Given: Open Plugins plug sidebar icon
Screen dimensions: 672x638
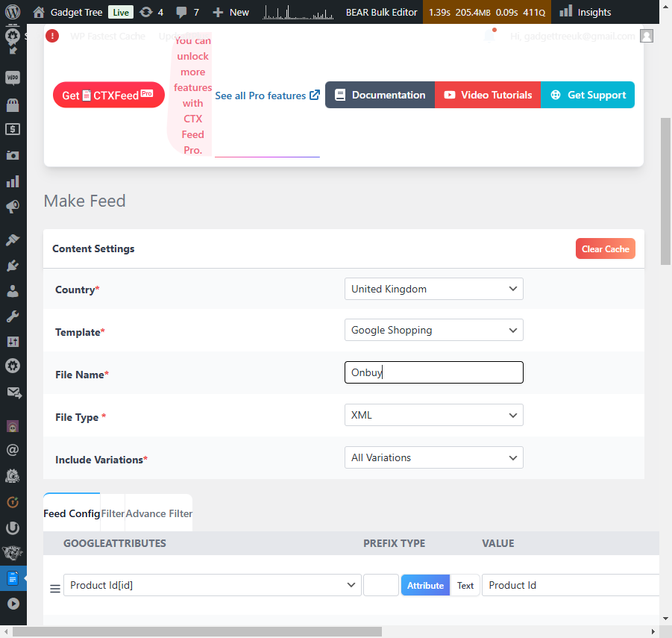Looking at the screenshot, I should tap(13, 266).
